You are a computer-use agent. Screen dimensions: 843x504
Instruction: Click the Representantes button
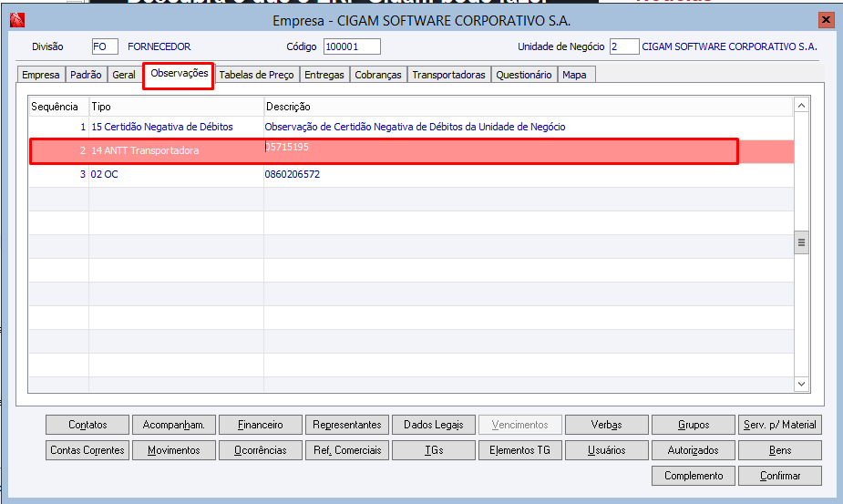pyautogui.click(x=347, y=425)
